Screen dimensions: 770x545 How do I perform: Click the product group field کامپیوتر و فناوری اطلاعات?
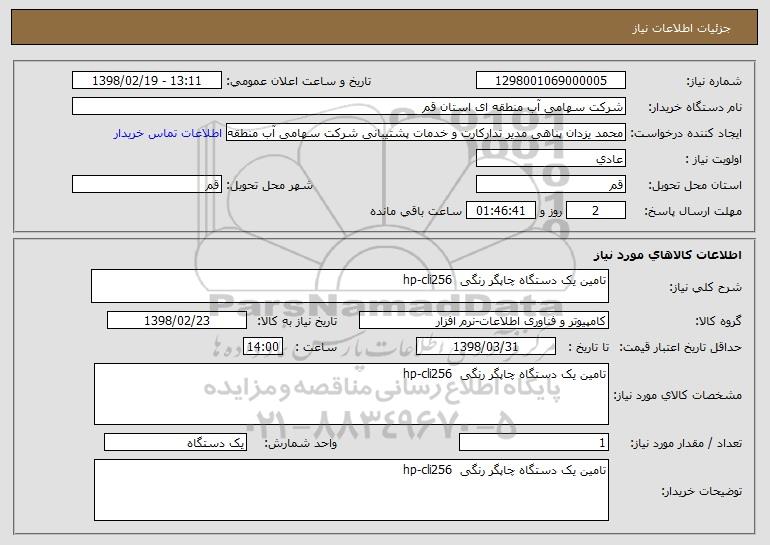[x=484, y=320]
